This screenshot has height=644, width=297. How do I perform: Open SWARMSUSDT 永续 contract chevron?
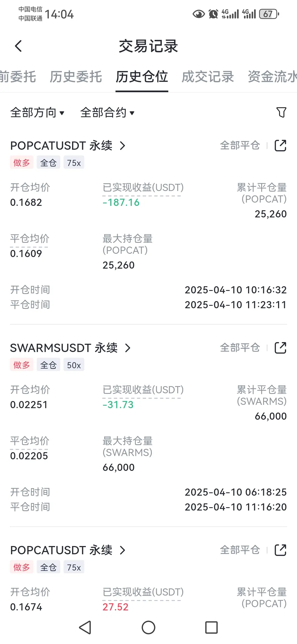tap(128, 348)
